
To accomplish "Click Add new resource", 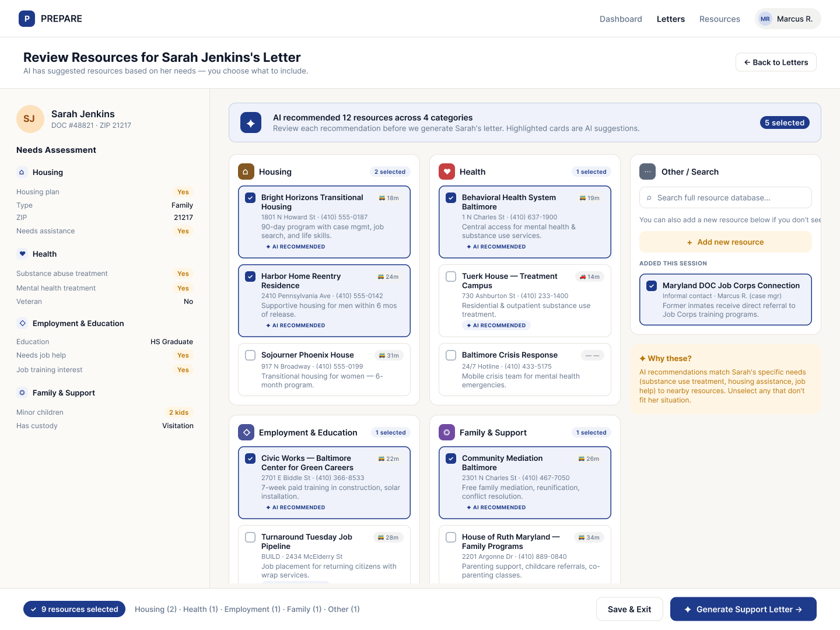I will tap(726, 242).
